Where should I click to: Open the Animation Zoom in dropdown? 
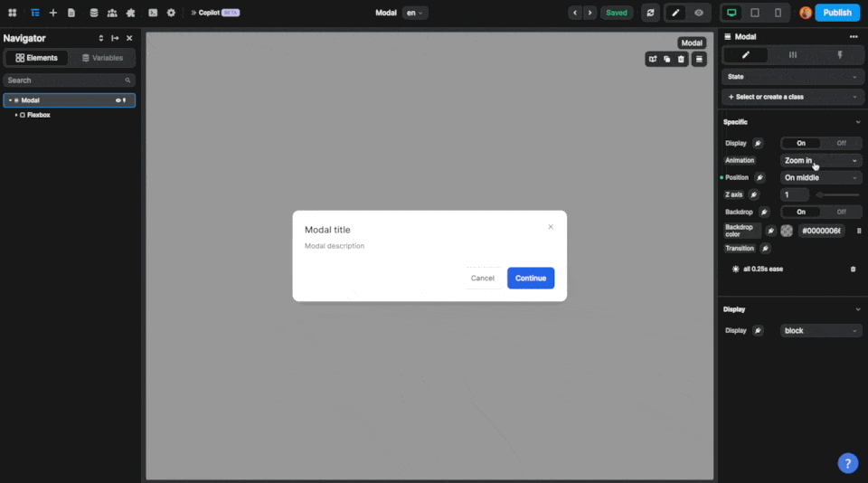pos(821,161)
